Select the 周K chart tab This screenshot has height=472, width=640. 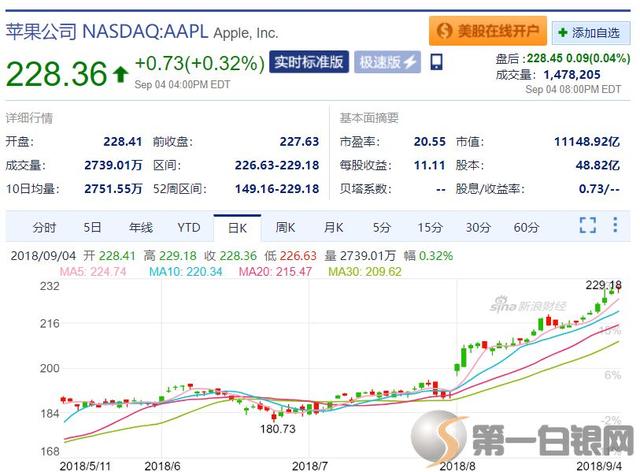285,227
